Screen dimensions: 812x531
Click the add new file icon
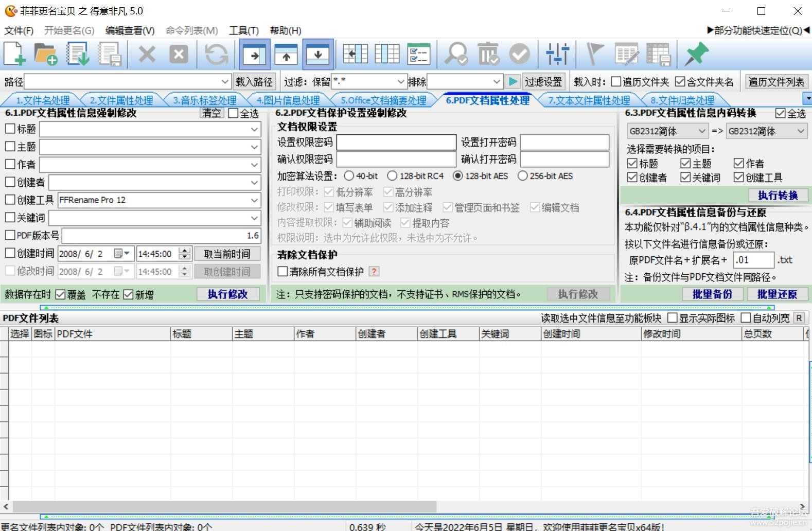coord(14,54)
